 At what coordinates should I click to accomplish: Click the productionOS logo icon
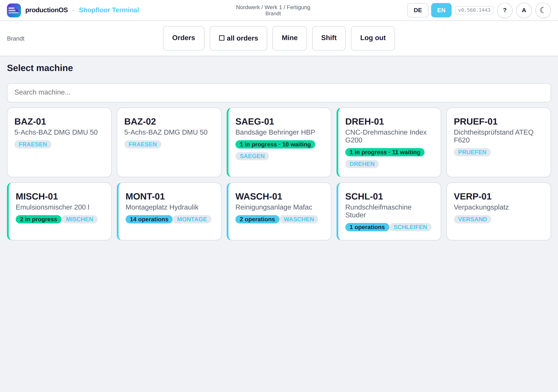tap(14, 10)
